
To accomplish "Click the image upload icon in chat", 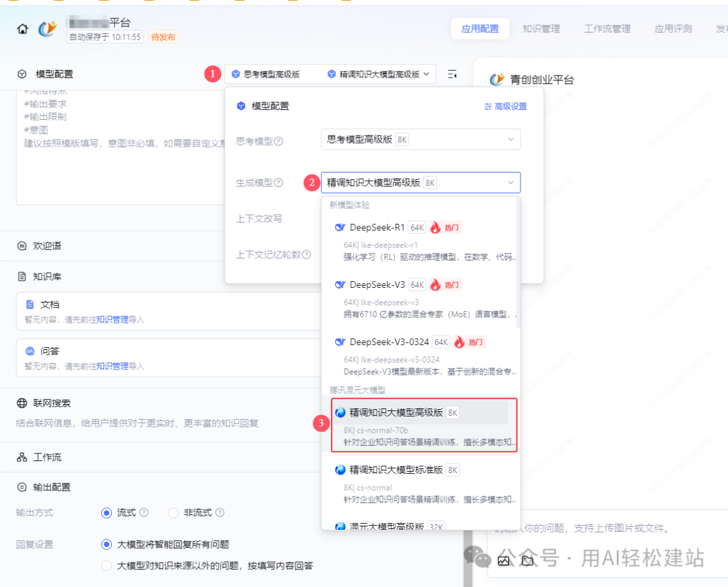I will (504, 561).
